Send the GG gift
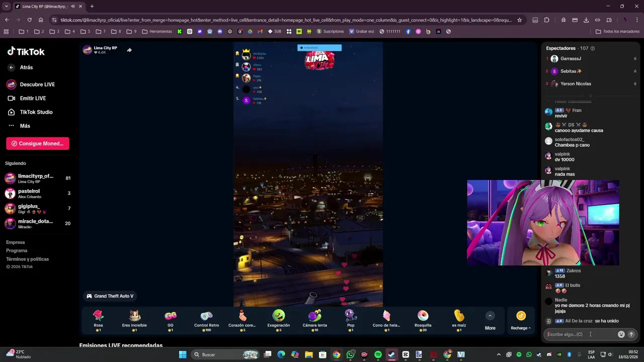The image size is (644, 362). tap(171, 320)
